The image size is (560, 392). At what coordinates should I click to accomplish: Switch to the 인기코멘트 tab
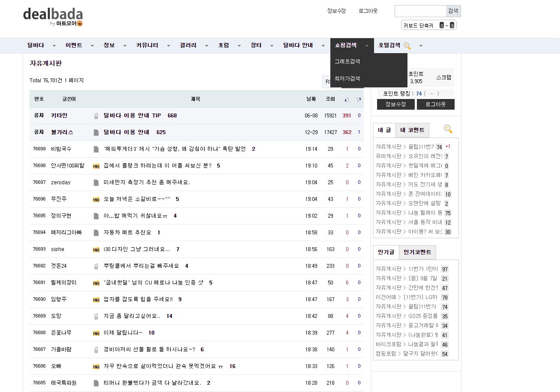[417, 252]
